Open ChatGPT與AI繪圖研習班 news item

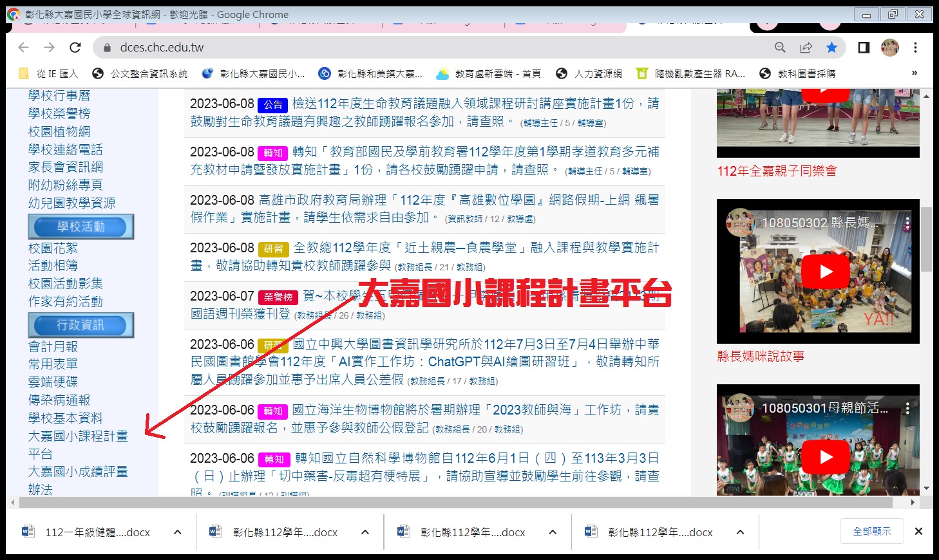(x=424, y=362)
